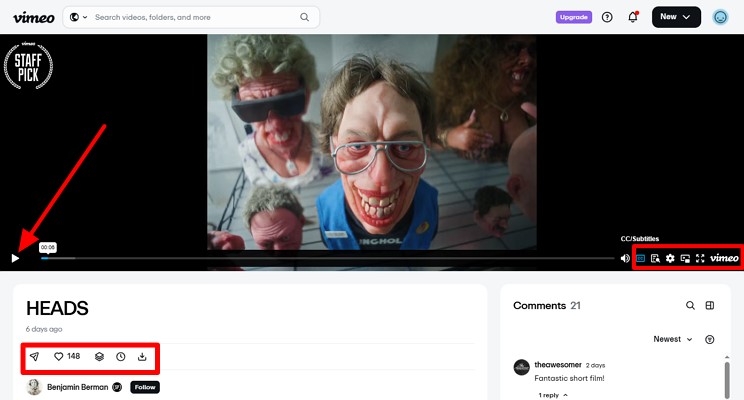Open player settings gear icon

(670, 258)
